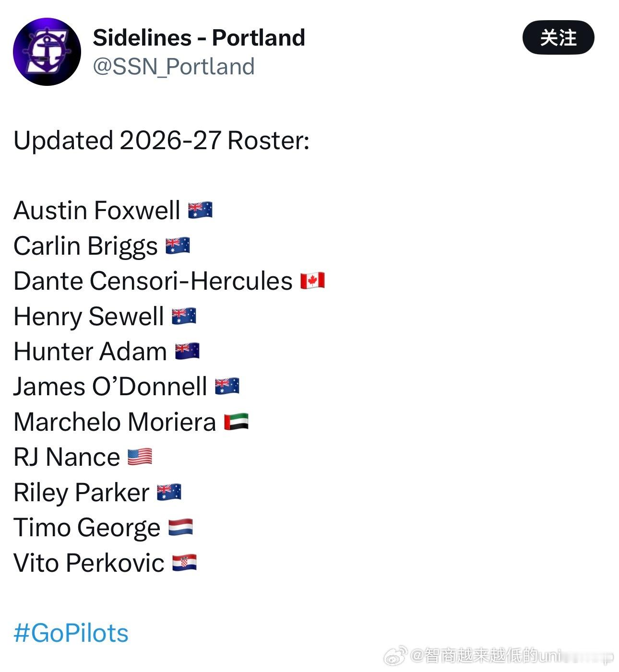This screenshot has width=619, height=672.
Task: Click the Sidelines - Portland display name
Action: click(x=199, y=37)
